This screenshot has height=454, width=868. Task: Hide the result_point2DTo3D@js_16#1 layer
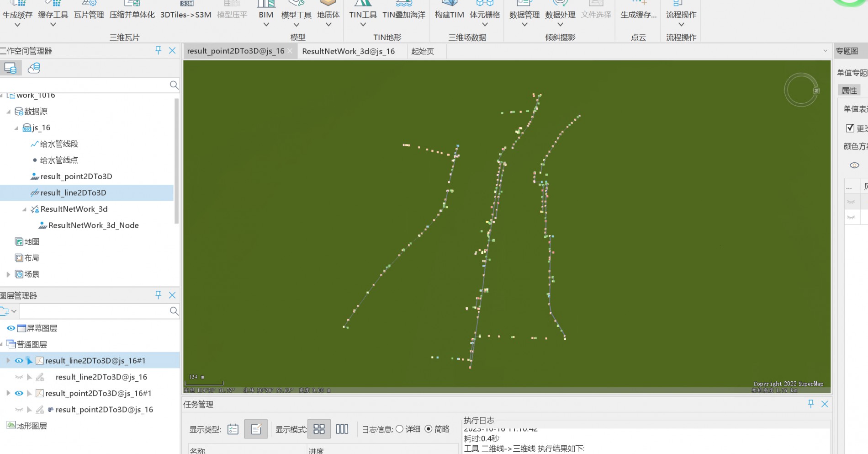(x=19, y=393)
